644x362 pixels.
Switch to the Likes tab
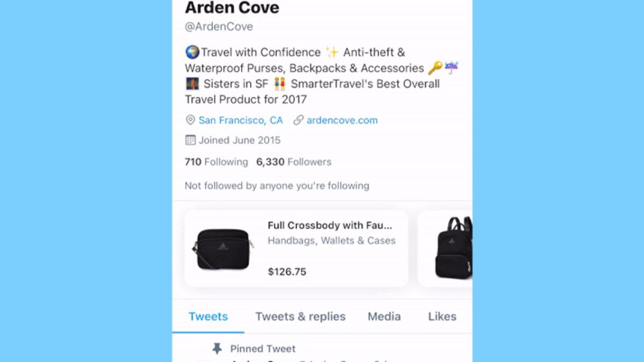442,316
